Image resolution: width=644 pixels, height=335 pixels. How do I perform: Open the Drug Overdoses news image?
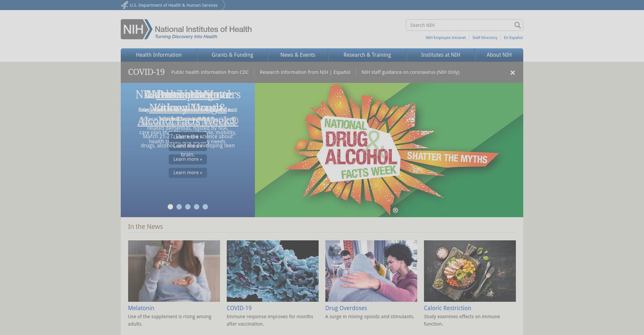(x=371, y=271)
